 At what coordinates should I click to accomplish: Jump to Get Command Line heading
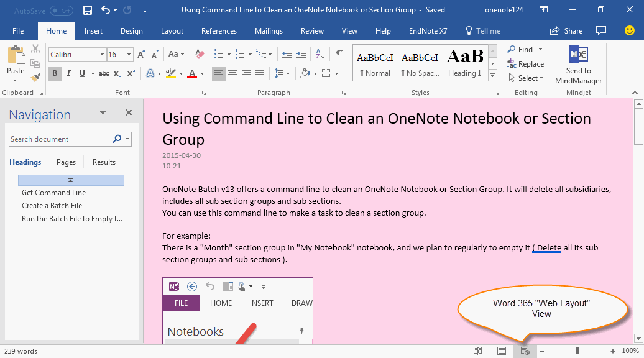(x=54, y=193)
